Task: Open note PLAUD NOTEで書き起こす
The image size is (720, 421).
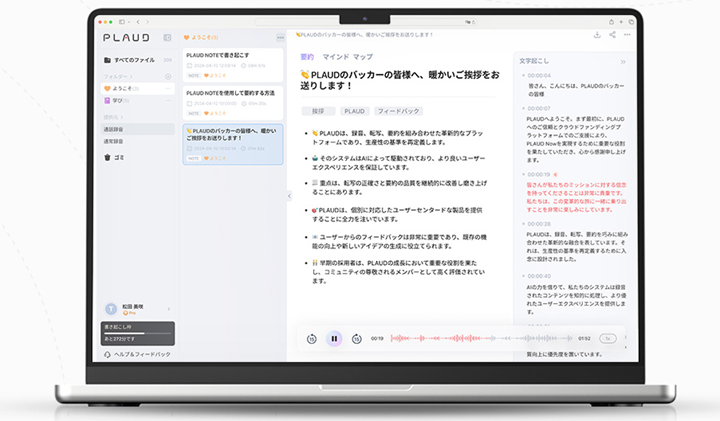Action: click(x=233, y=65)
